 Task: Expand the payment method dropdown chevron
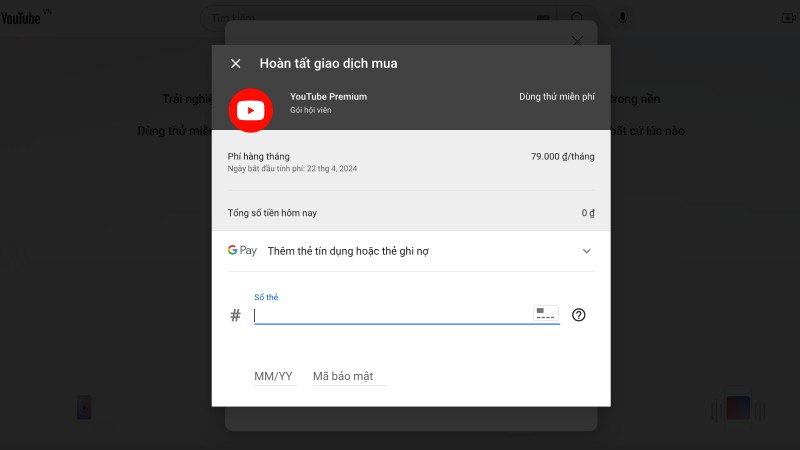587,251
